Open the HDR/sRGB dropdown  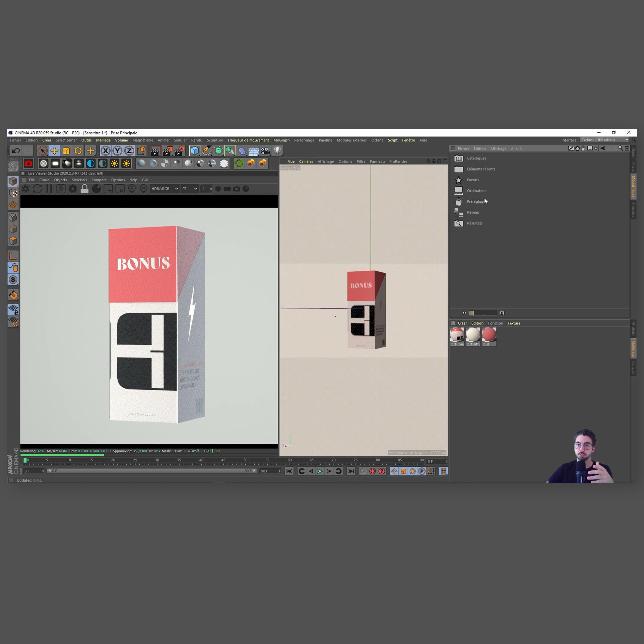click(164, 189)
